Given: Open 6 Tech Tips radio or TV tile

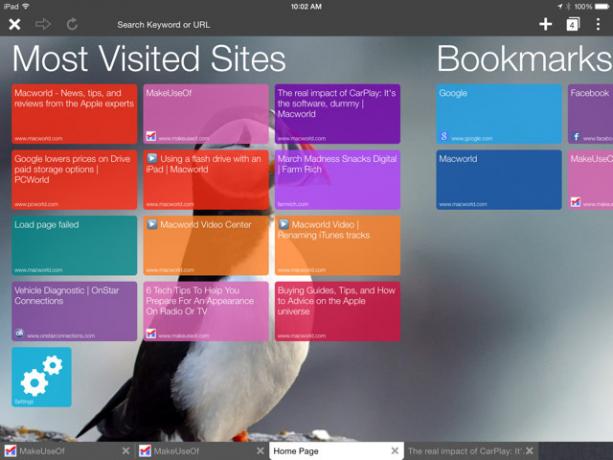Looking at the screenshot, I should 206,311.
